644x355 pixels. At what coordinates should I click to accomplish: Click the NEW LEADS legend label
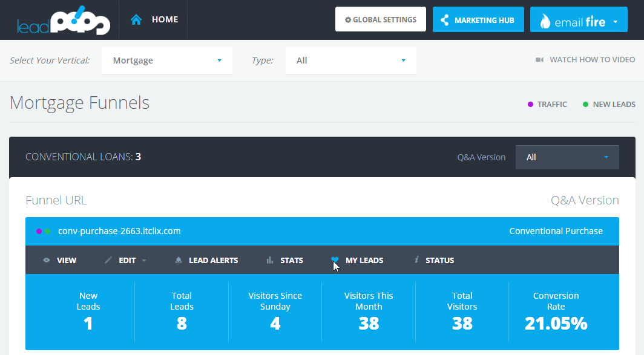[614, 104]
